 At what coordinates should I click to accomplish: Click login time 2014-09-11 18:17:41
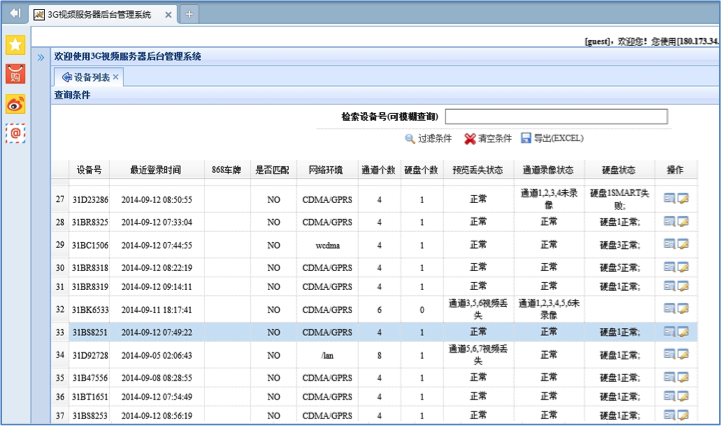click(x=156, y=310)
